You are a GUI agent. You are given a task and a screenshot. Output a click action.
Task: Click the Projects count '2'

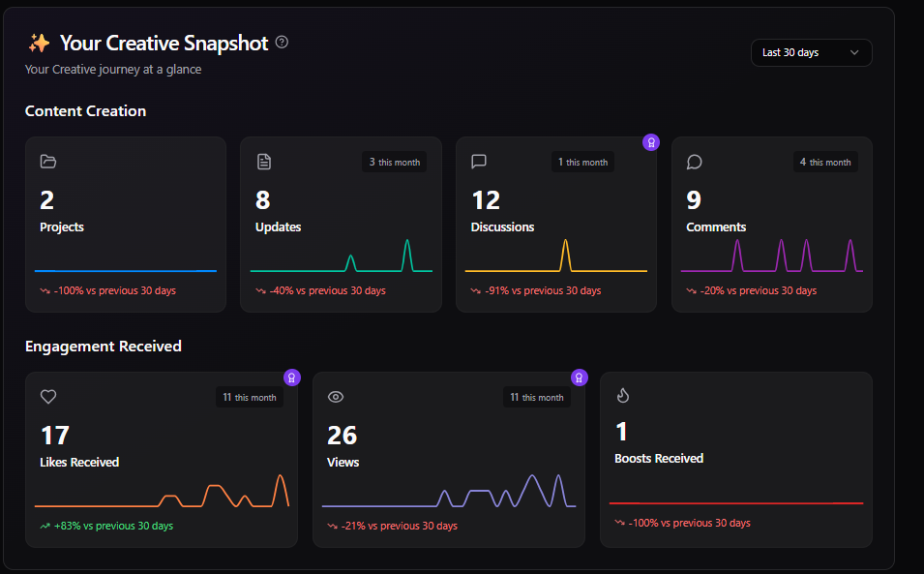coord(47,200)
